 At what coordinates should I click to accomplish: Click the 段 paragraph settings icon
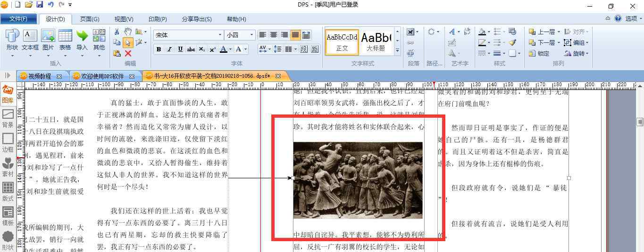click(304, 49)
